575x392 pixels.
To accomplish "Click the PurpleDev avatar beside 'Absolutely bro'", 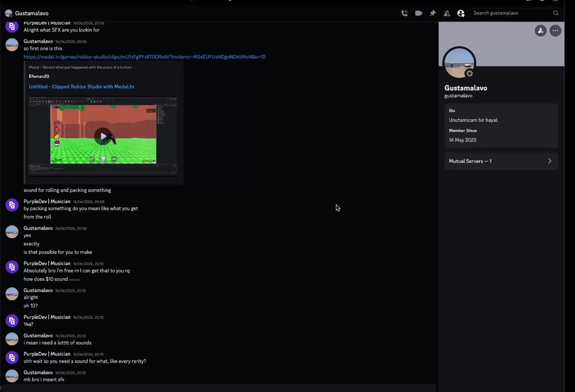I will pyautogui.click(x=12, y=267).
